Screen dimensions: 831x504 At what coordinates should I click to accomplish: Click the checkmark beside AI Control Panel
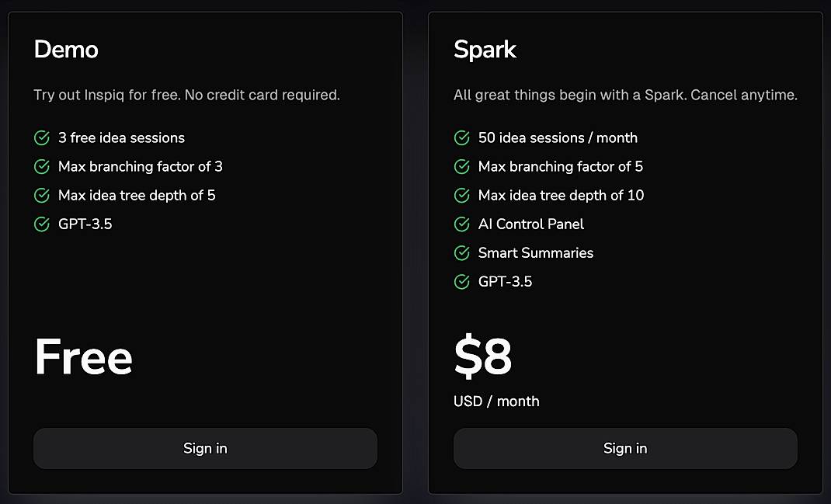pyautogui.click(x=462, y=224)
